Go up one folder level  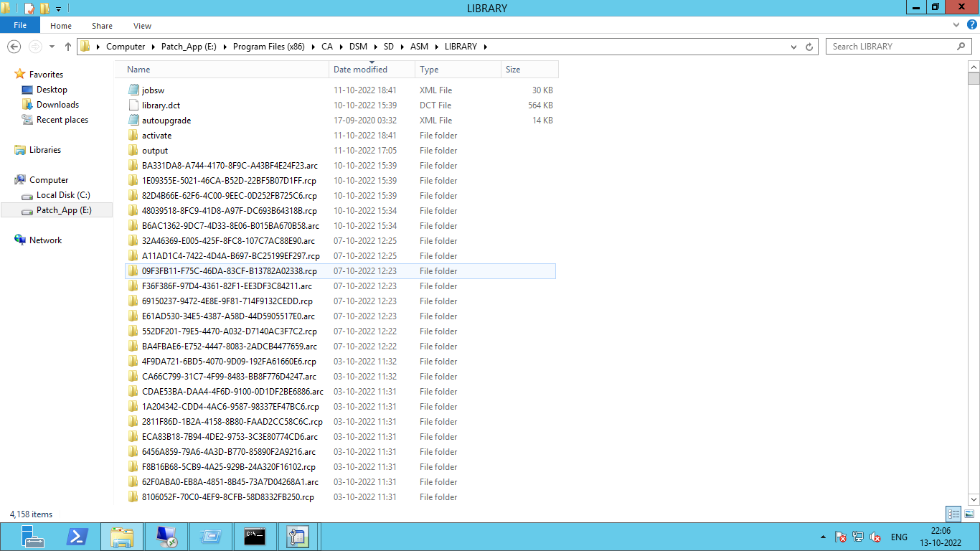click(x=67, y=46)
